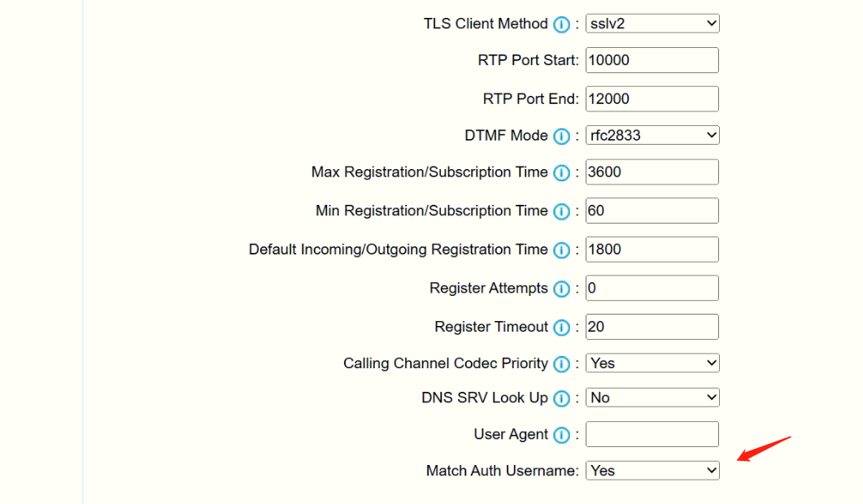This screenshot has width=863, height=504.
Task: Click info icon beside TLS Client Method
Action: (561, 24)
